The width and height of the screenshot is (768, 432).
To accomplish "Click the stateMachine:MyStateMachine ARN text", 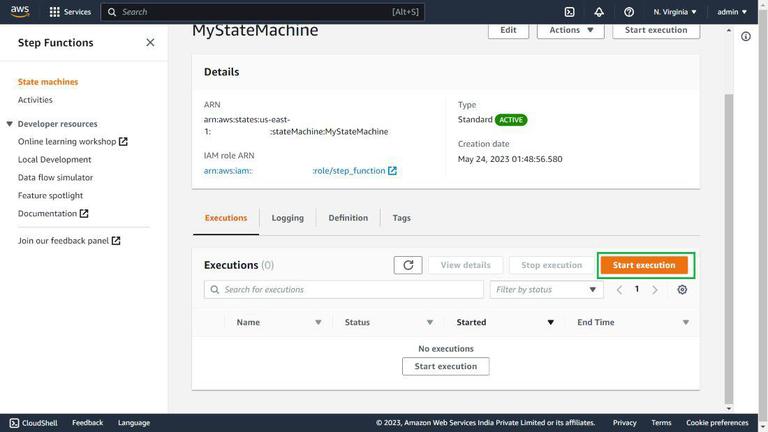I will point(329,132).
